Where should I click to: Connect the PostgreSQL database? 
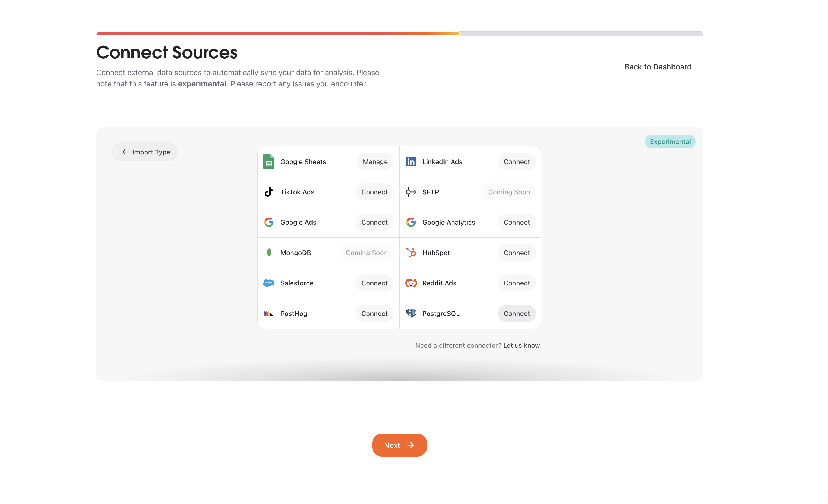(x=516, y=314)
